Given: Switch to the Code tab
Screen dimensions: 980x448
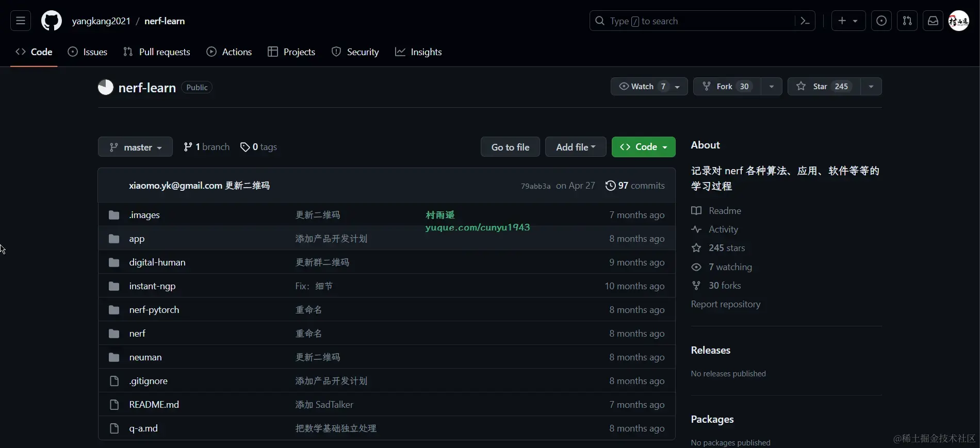Looking at the screenshot, I should click(34, 52).
